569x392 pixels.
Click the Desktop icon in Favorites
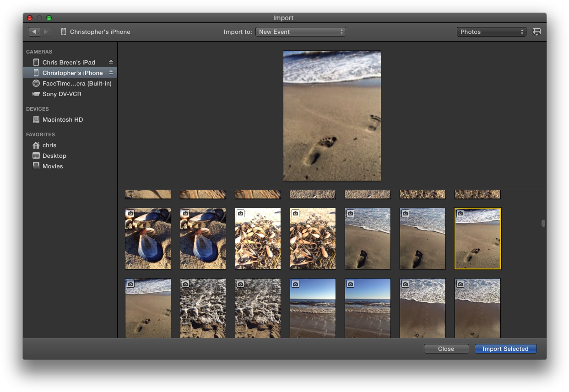click(x=36, y=156)
